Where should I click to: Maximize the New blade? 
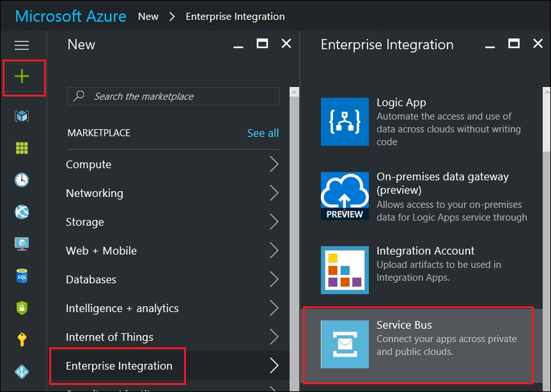pyautogui.click(x=262, y=43)
